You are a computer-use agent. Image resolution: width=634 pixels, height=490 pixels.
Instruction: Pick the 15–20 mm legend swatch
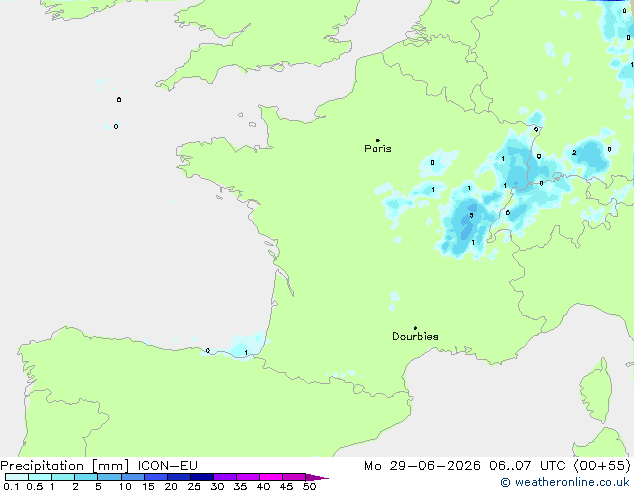156,477
